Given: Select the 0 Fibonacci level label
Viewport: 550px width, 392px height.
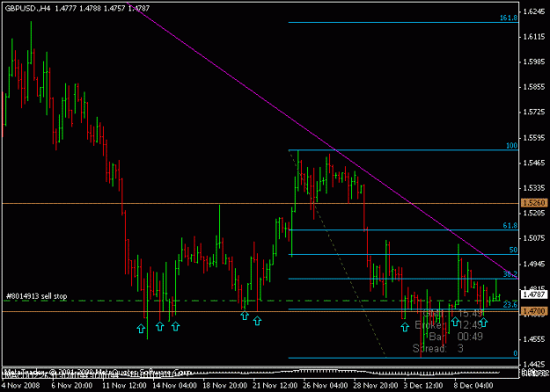Looking at the screenshot, I should [x=516, y=353].
